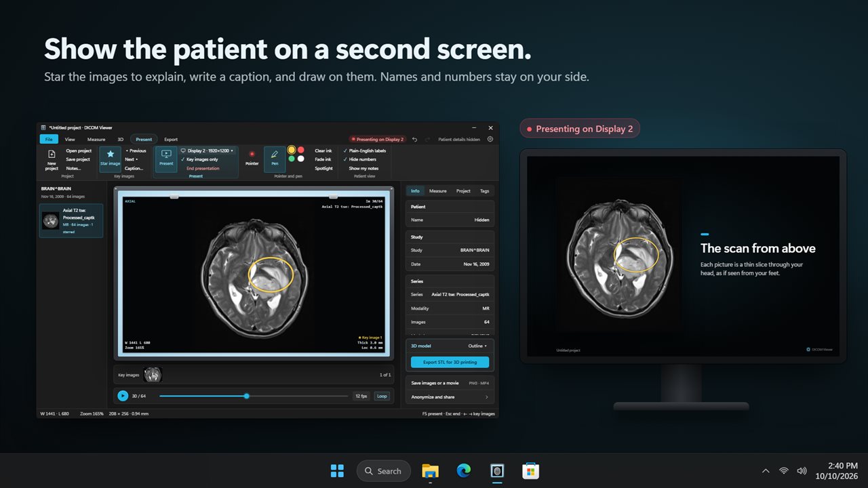
Task: Open File Explorer from the taskbar
Action: pos(430,470)
